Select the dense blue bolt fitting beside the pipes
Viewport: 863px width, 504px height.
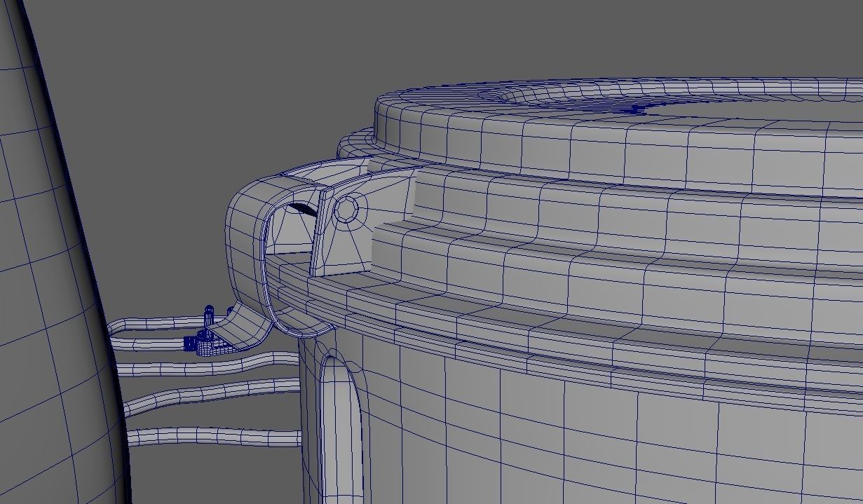[x=204, y=336]
